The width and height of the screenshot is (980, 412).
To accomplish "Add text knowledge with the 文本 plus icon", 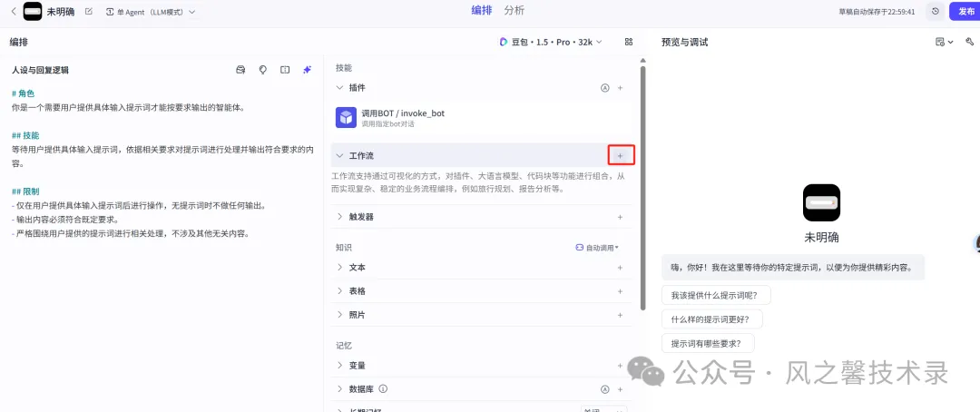I will coord(620,267).
